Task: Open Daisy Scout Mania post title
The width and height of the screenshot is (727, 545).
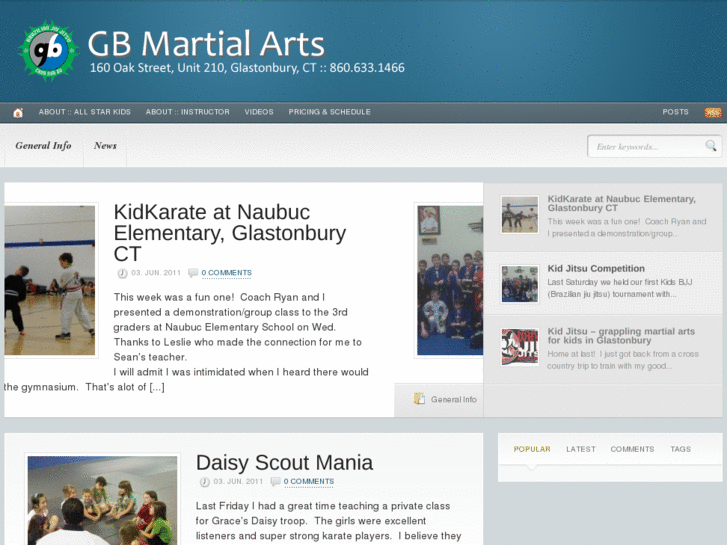Action: tap(284, 462)
